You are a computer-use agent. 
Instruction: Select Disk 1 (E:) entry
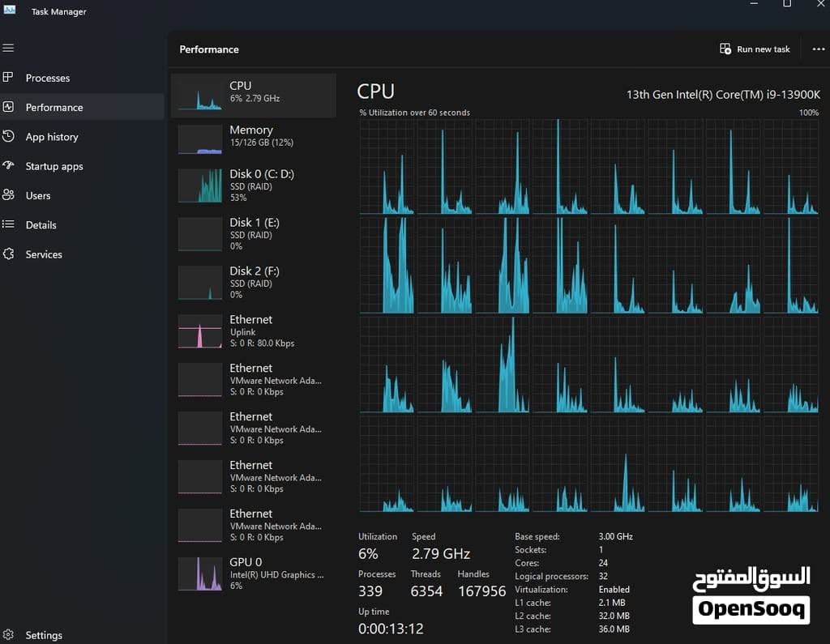point(253,234)
